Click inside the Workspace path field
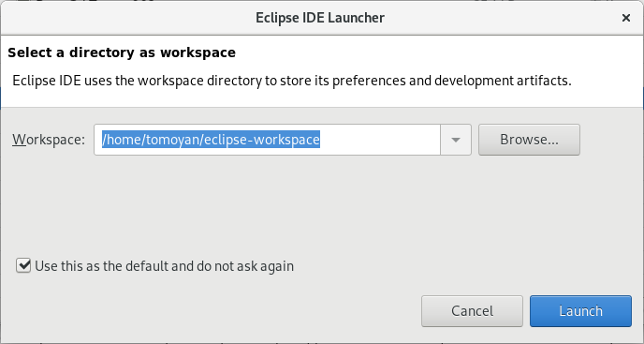The width and height of the screenshot is (644, 344). [267, 140]
